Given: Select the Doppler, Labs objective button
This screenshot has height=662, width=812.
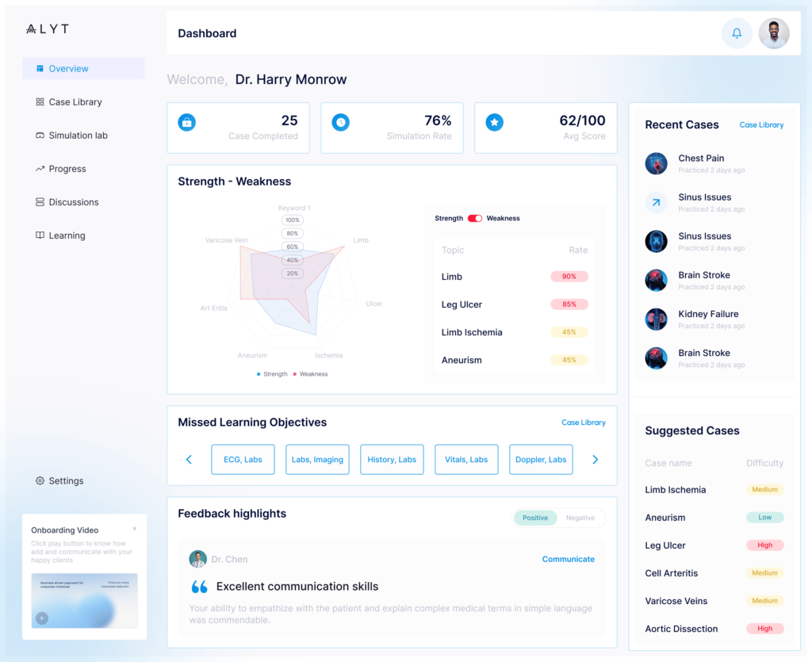Looking at the screenshot, I should pos(541,460).
